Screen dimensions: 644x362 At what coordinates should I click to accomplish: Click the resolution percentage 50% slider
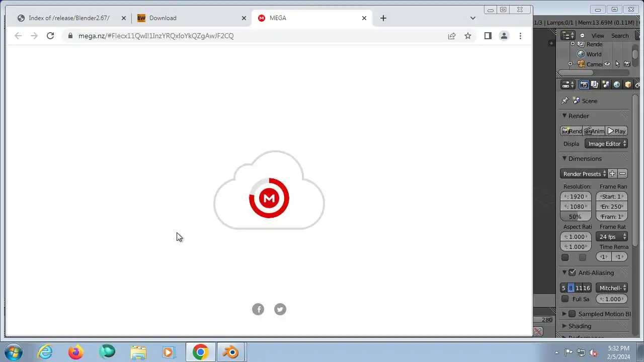[576, 217]
